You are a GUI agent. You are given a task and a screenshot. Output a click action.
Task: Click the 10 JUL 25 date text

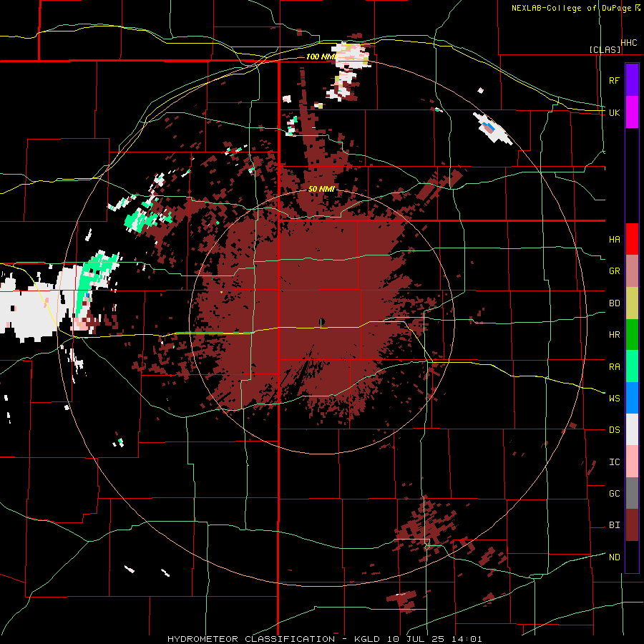click(x=416, y=639)
